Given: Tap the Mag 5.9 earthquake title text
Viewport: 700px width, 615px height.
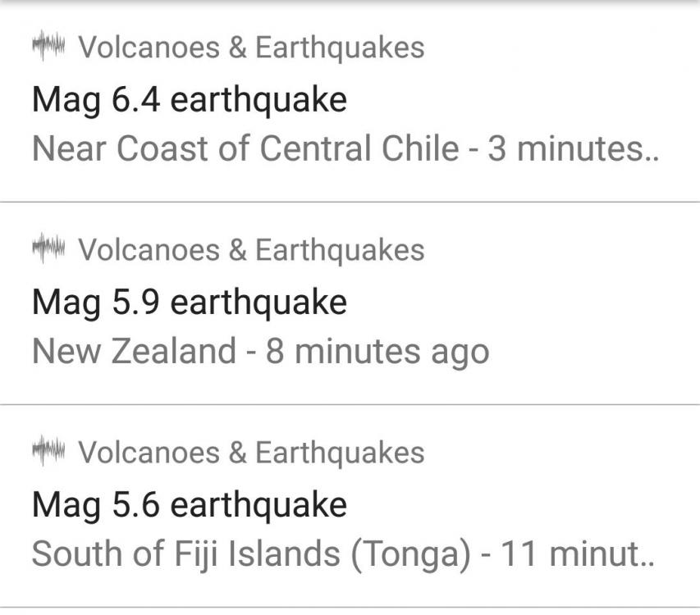Looking at the screenshot, I should pos(187,301).
